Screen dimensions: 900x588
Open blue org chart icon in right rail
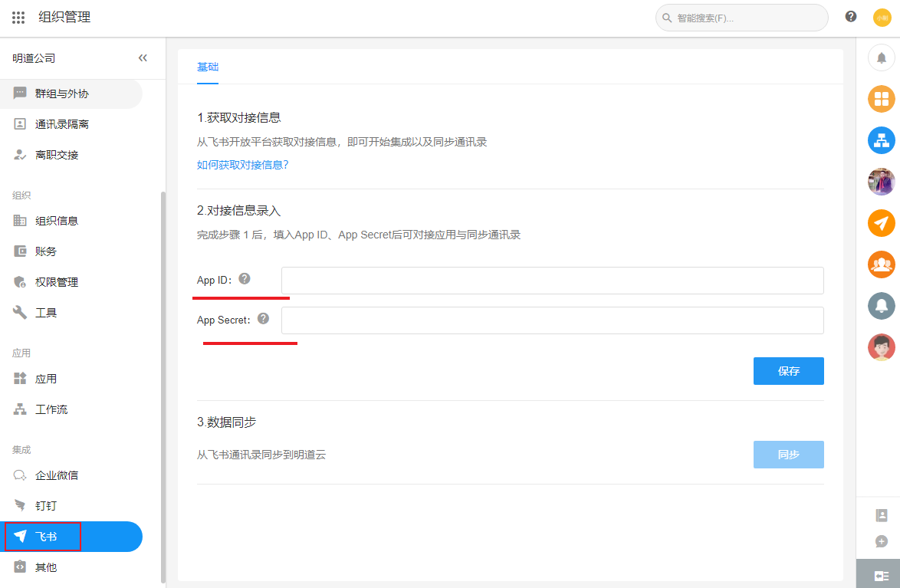[x=882, y=140]
